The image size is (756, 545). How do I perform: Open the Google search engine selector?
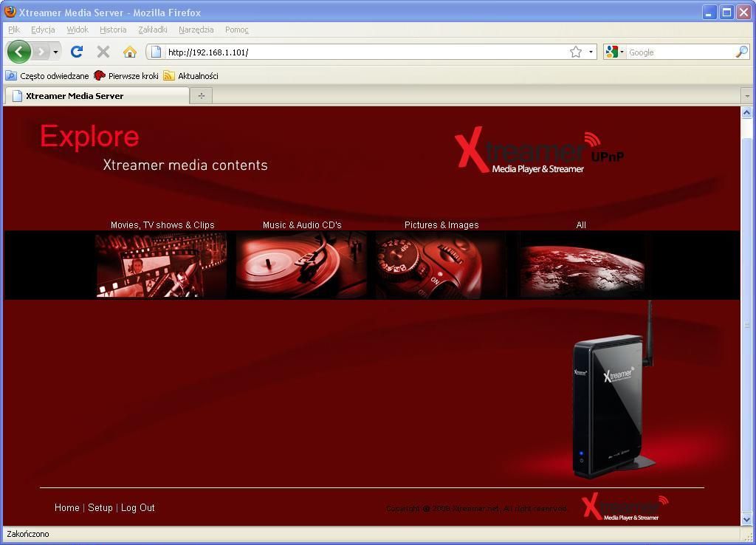point(614,52)
